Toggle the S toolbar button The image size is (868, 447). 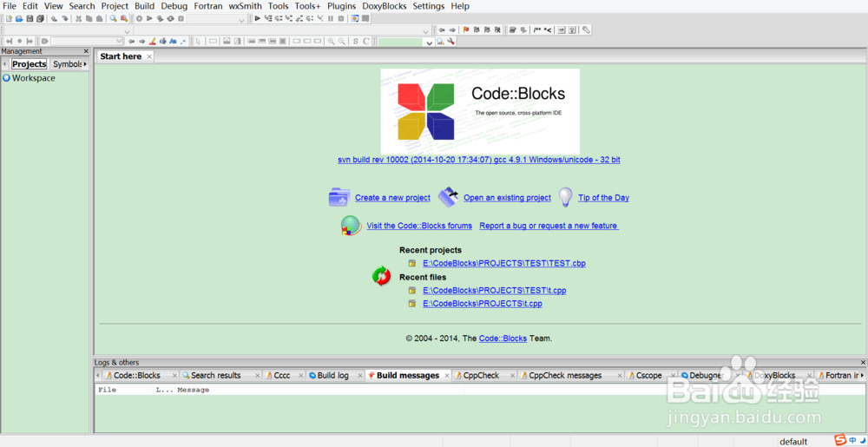355,41
